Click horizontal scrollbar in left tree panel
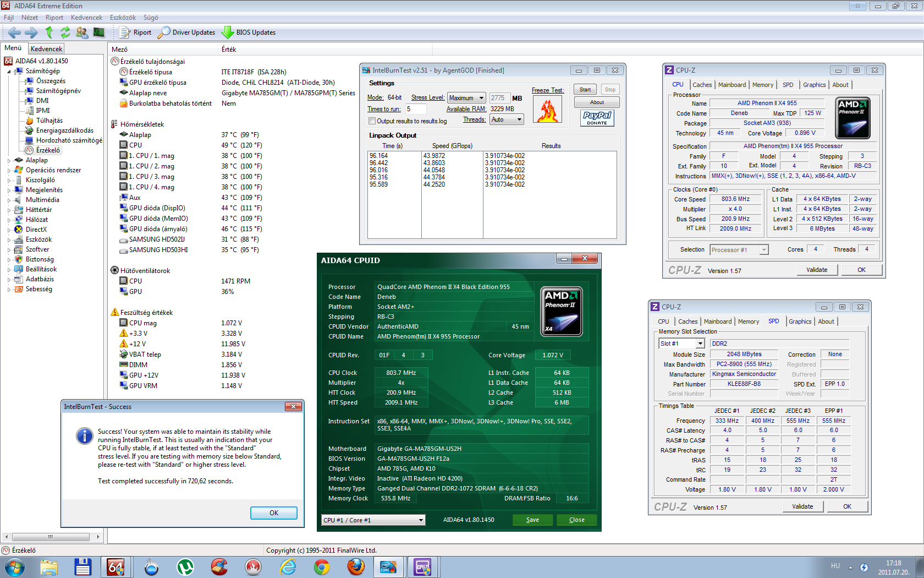The height and width of the screenshot is (578, 924). coord(51,537)
